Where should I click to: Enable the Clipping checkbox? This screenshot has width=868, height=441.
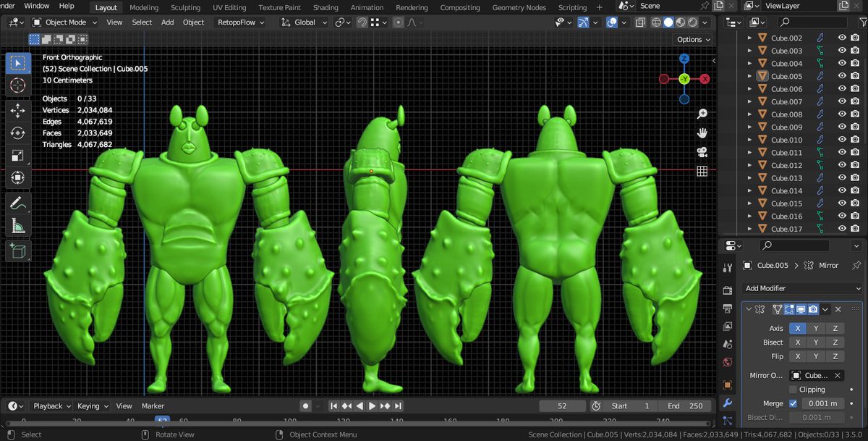[793, 390]
